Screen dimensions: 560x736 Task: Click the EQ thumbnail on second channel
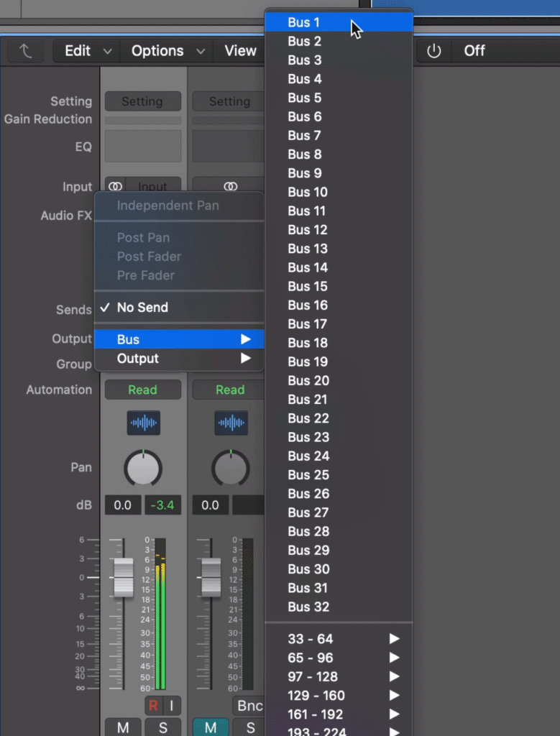229,146
